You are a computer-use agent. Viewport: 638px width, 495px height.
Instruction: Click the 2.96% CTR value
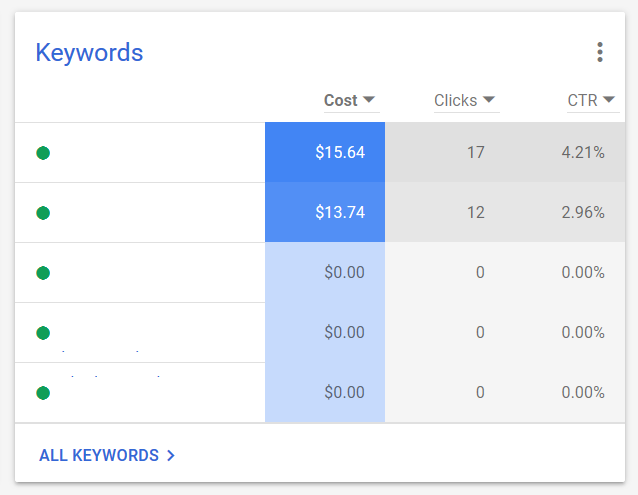coord(583,212)
